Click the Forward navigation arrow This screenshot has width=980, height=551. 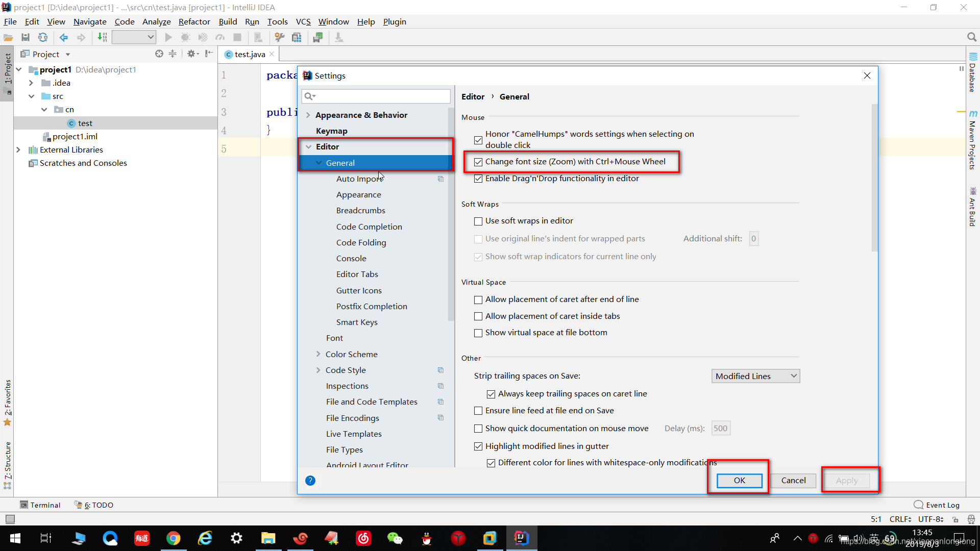[x=81, y=37]
